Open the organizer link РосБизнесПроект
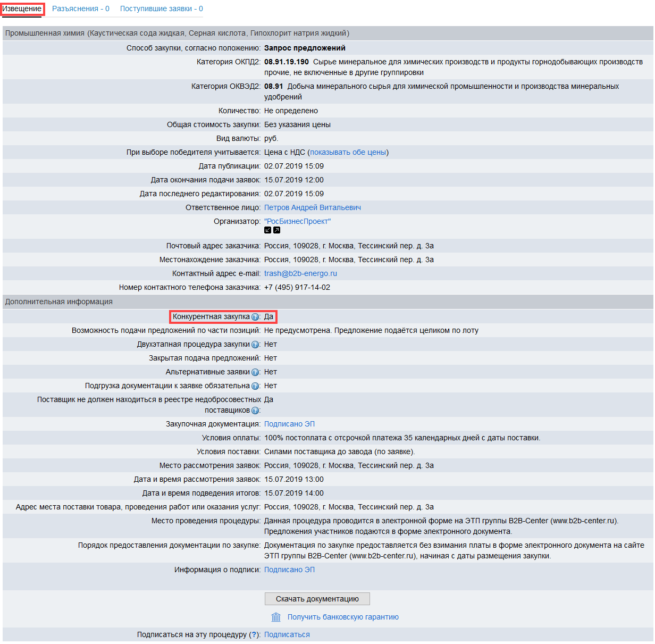Viewport: 655px width, 644px height. [297, 221]
